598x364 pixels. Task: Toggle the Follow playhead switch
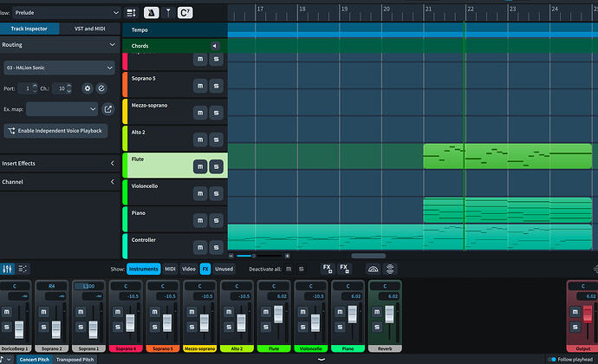tap(552, 359)
